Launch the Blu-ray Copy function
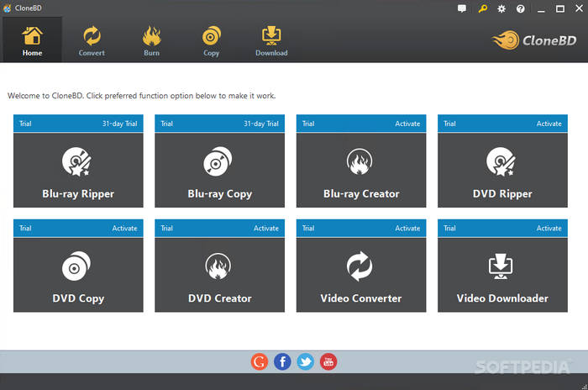588x390 pixels. click(219, 170)
